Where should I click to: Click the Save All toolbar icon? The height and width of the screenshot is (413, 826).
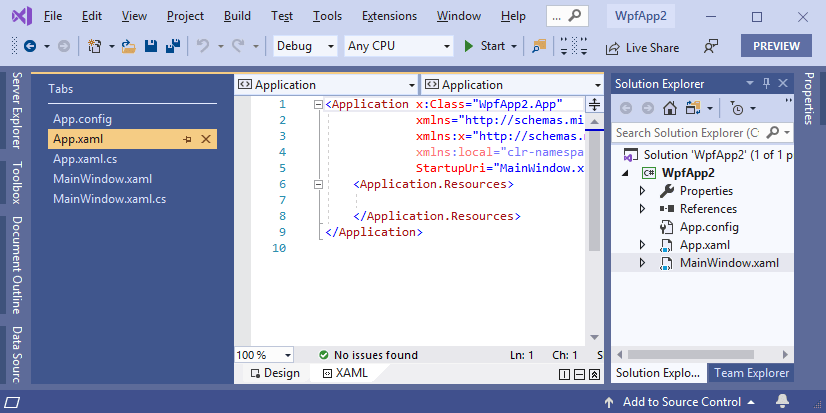click(x=172, y=46)
